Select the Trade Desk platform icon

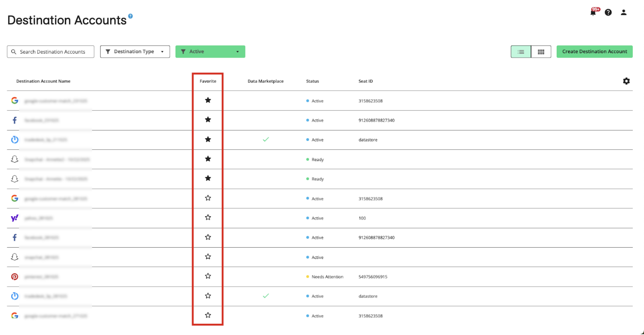[x=15, y=140]
